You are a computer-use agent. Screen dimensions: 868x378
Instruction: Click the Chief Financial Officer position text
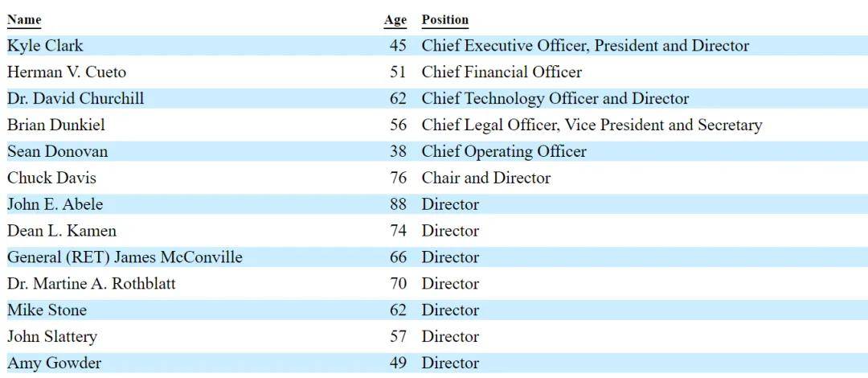tap(502, 72)
